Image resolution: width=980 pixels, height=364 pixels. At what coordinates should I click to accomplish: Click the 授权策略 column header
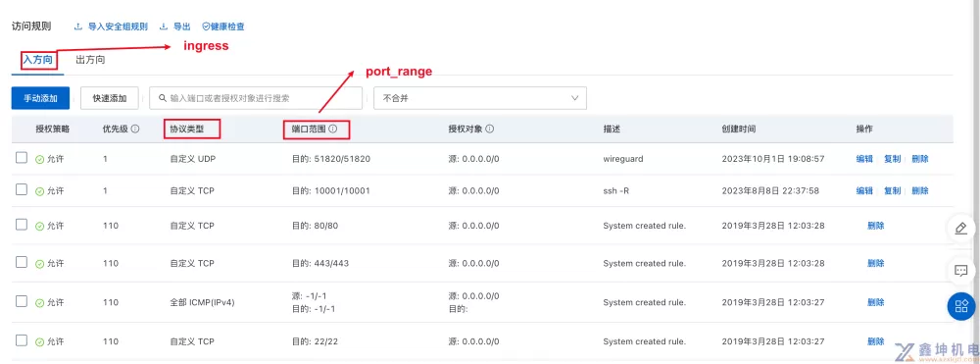coord(53,129)
